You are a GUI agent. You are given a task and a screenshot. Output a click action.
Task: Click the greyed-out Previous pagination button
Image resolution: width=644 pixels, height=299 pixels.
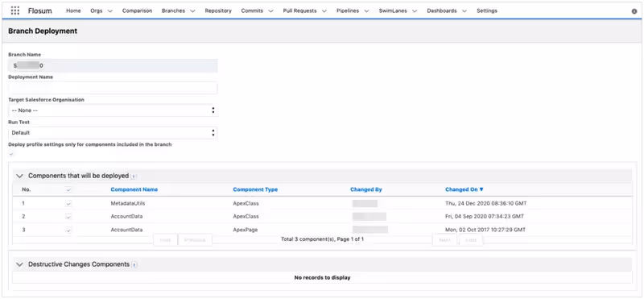pyautogui.click(x=195, y=240)
